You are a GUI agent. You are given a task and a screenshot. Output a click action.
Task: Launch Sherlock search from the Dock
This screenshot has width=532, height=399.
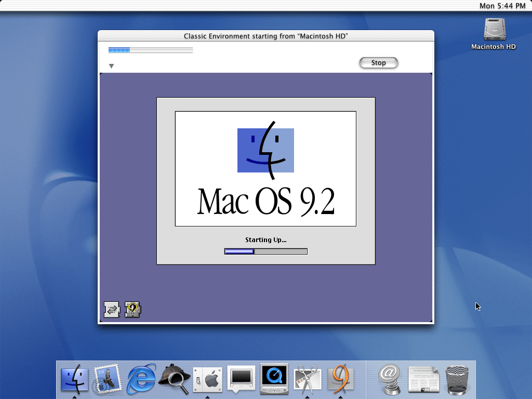174,378
